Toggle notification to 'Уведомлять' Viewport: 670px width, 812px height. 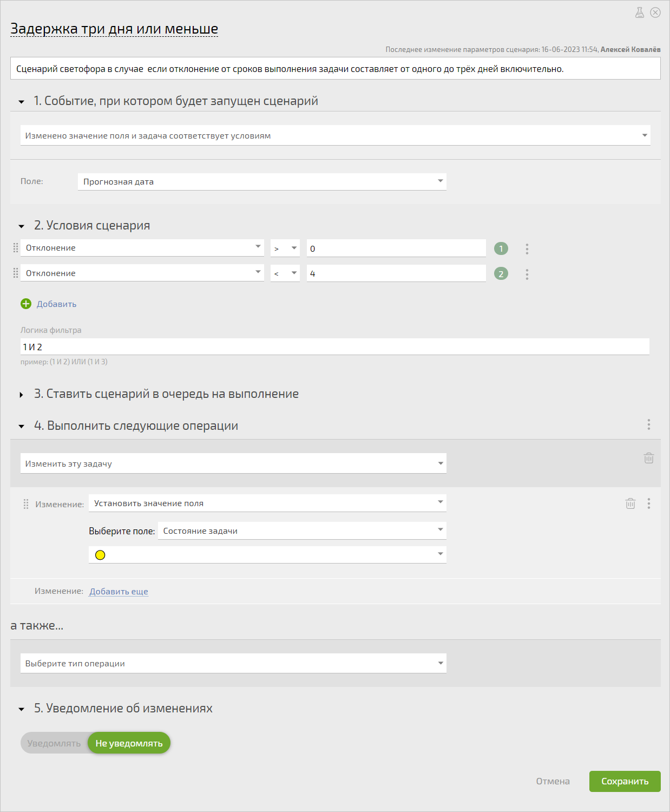[54, 743]
